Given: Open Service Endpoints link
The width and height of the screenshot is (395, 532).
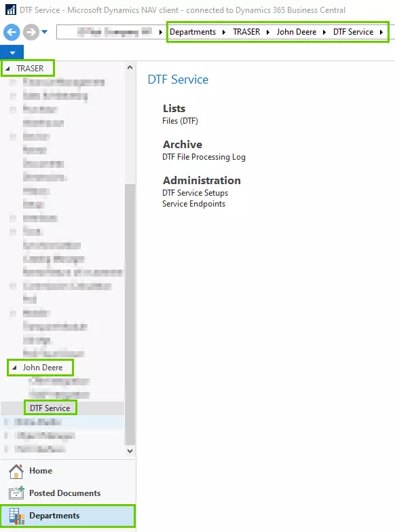Looking at the screenshot, I should 193,204.
